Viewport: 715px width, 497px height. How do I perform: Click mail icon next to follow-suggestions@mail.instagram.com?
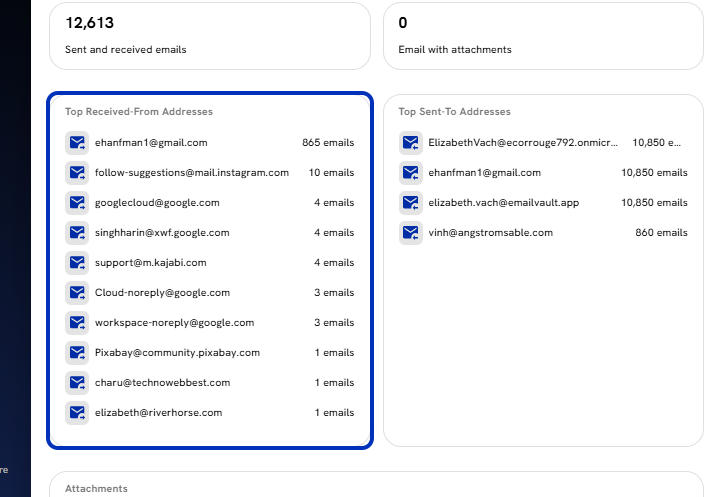[x=77, y=173]
